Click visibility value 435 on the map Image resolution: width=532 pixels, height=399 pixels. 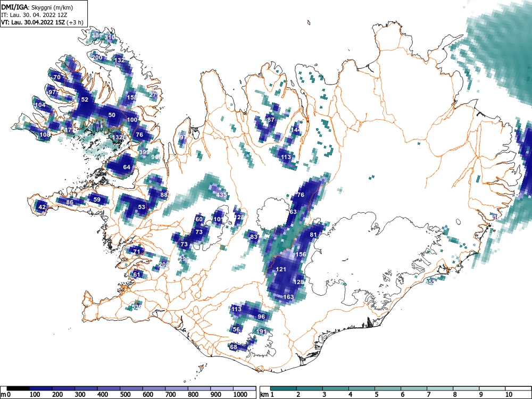221,195
